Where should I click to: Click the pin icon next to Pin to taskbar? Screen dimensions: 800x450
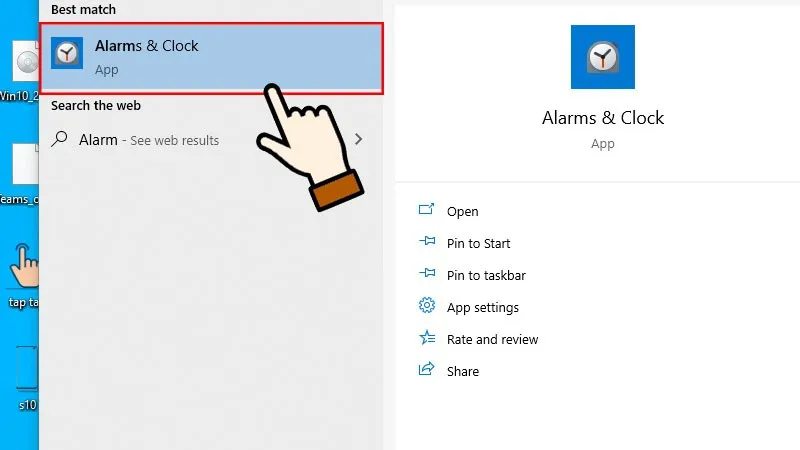point(427,273)
